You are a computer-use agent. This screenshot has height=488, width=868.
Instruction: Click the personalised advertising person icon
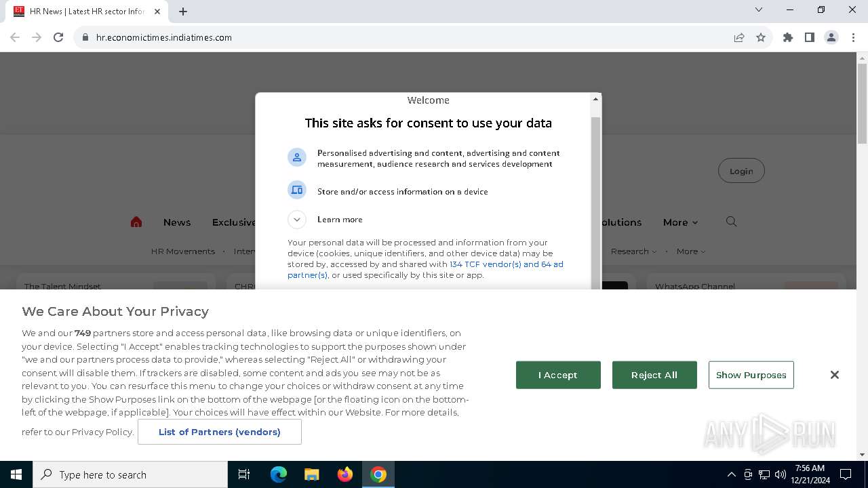pos(297,157)
